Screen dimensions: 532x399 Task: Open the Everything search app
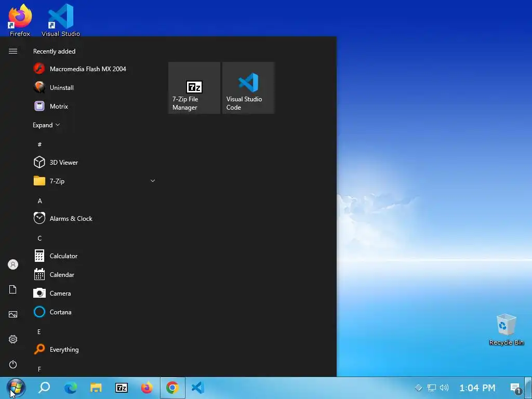(x=95, y=349)
